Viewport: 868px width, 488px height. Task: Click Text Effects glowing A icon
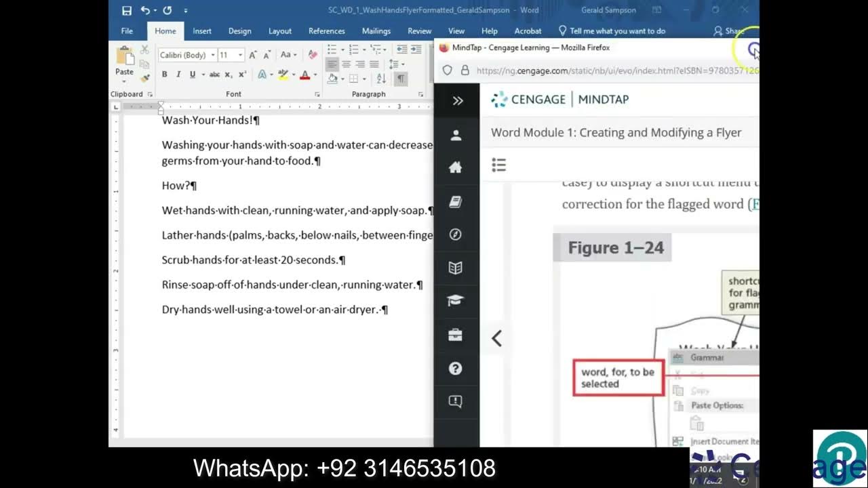click(262, 75)
